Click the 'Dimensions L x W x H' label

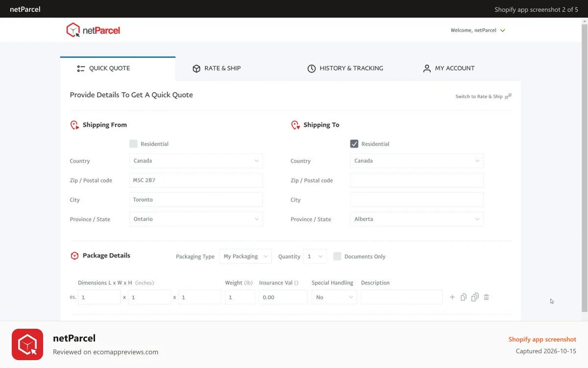coord(105,283)
